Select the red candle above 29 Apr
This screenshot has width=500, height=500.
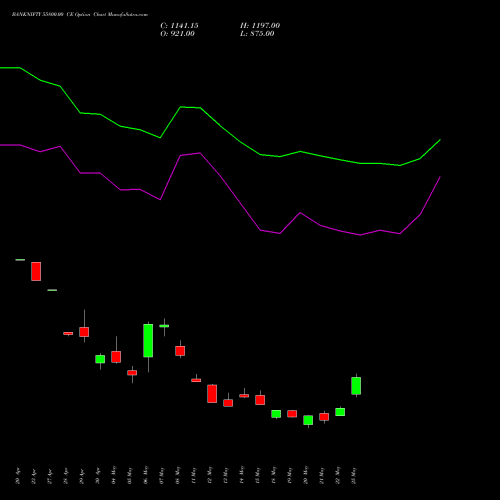84,332
